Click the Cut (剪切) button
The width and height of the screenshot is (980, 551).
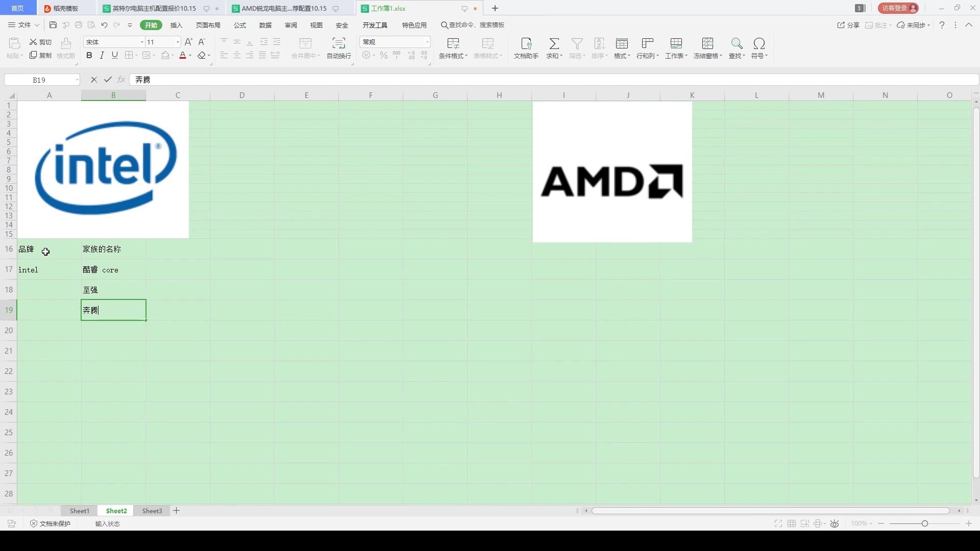click(x=41, y=42)
